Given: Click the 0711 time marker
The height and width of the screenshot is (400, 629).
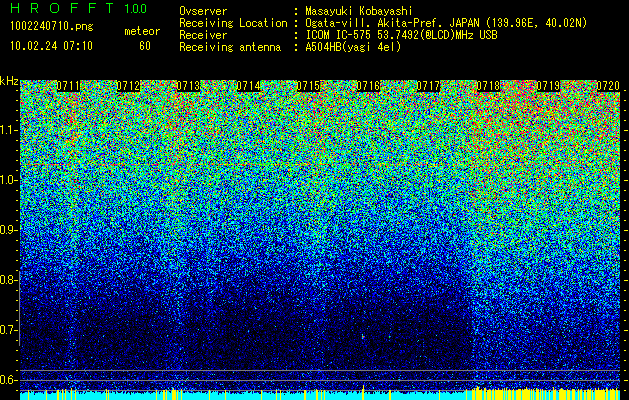Looking at the screenshot, I should click(x=68, y=86).
